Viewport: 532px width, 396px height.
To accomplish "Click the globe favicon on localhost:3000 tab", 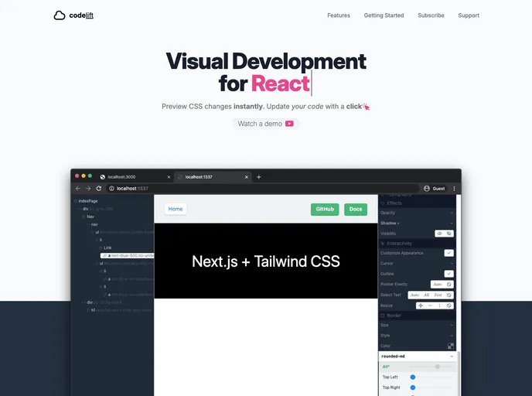I will [x=103, y=177].
